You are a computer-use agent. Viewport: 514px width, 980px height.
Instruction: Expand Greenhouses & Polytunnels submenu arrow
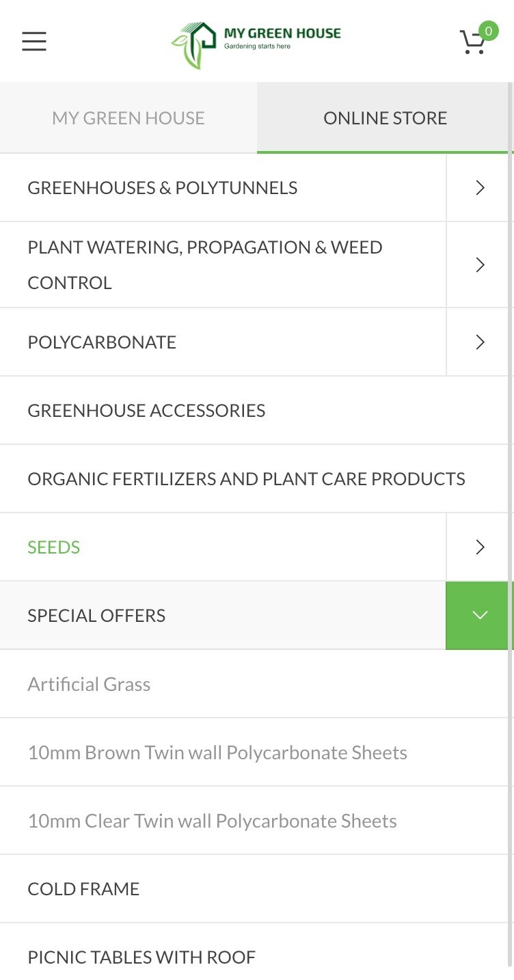480,188
